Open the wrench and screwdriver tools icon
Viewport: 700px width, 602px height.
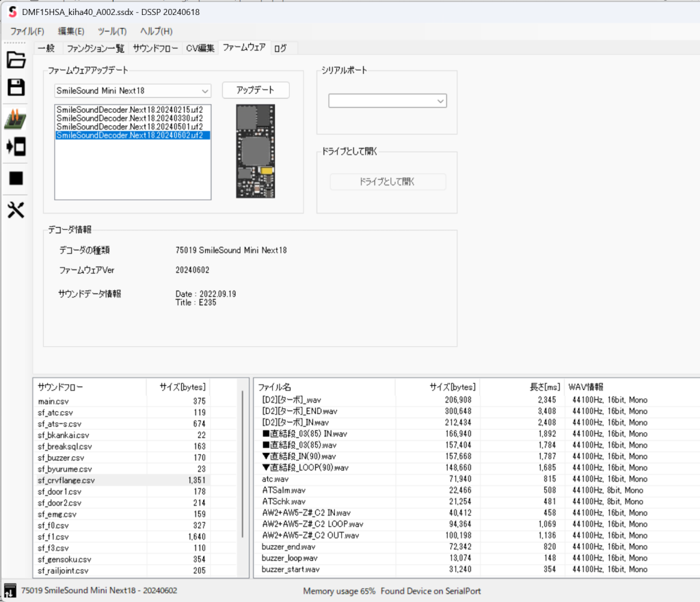coord(16,210)
